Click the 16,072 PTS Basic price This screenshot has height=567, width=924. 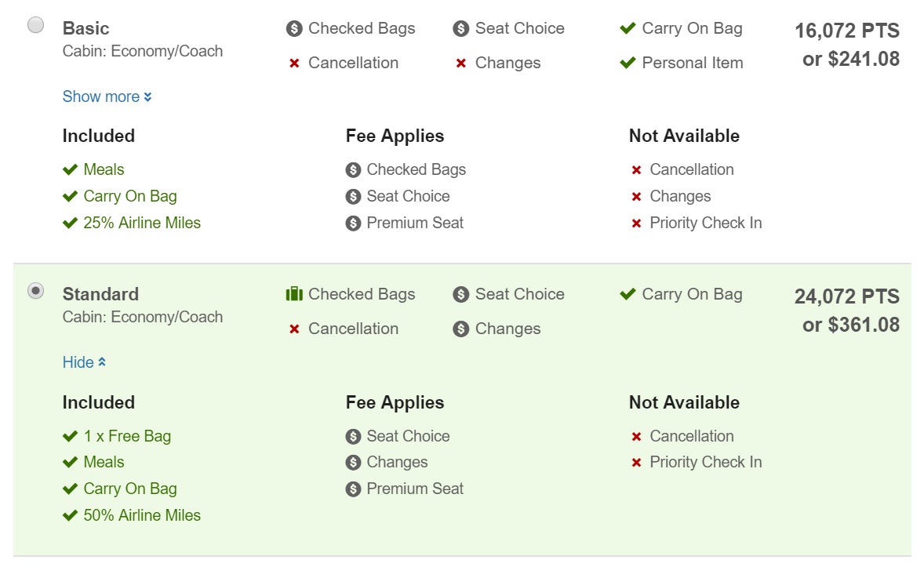tap(846, 31)
